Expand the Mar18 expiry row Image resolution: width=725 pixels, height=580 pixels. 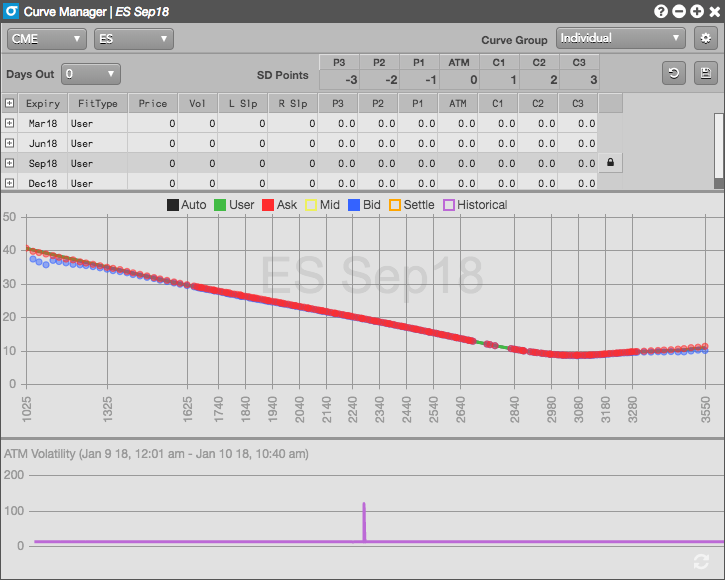point(9,123)
